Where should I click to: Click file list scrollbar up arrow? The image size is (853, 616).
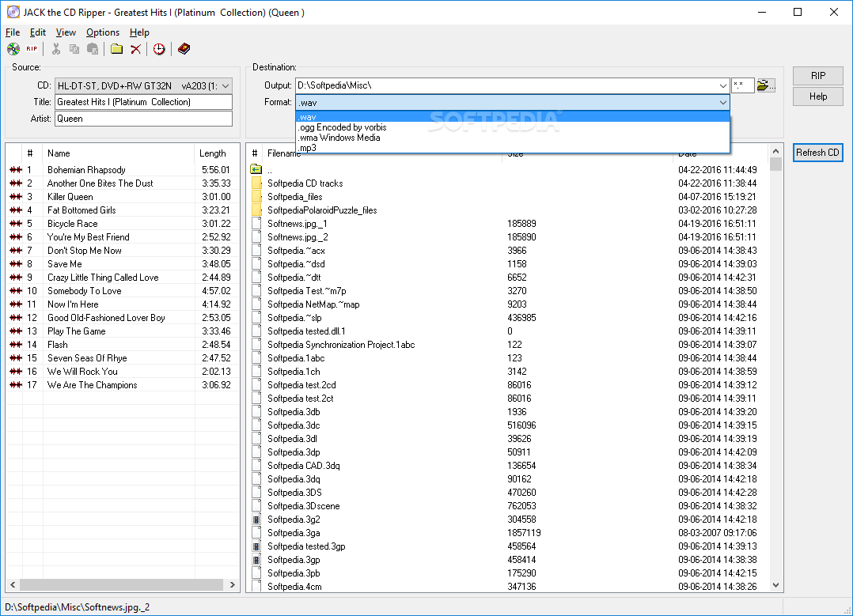click(775, 151)
